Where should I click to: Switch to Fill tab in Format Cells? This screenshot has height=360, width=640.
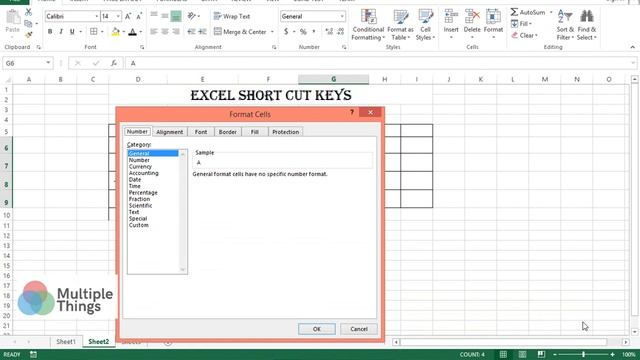pos(255,132)
